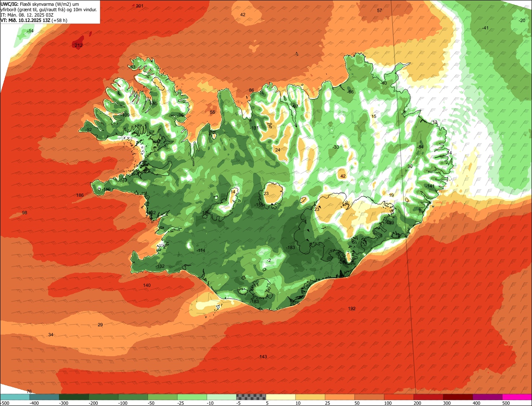
Task: Click the '-132' value on the Reykjanes peninsula
Action: pos(160,267)
